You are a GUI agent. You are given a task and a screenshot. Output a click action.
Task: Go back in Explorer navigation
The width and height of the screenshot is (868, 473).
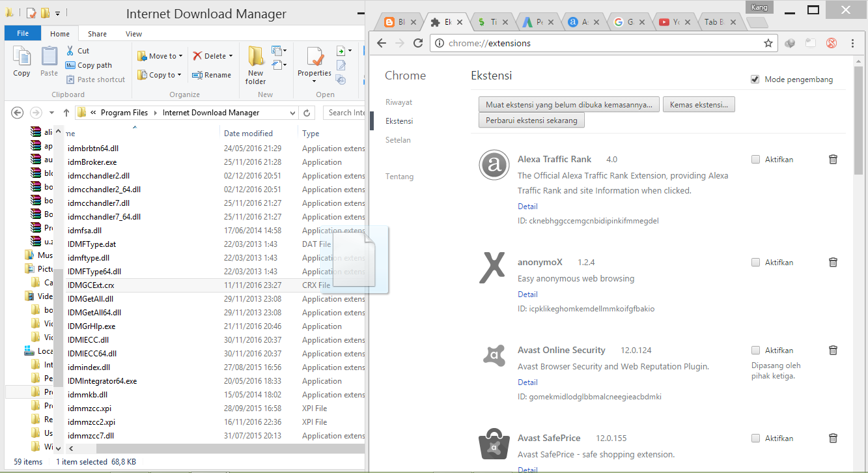tap(18, 113)
